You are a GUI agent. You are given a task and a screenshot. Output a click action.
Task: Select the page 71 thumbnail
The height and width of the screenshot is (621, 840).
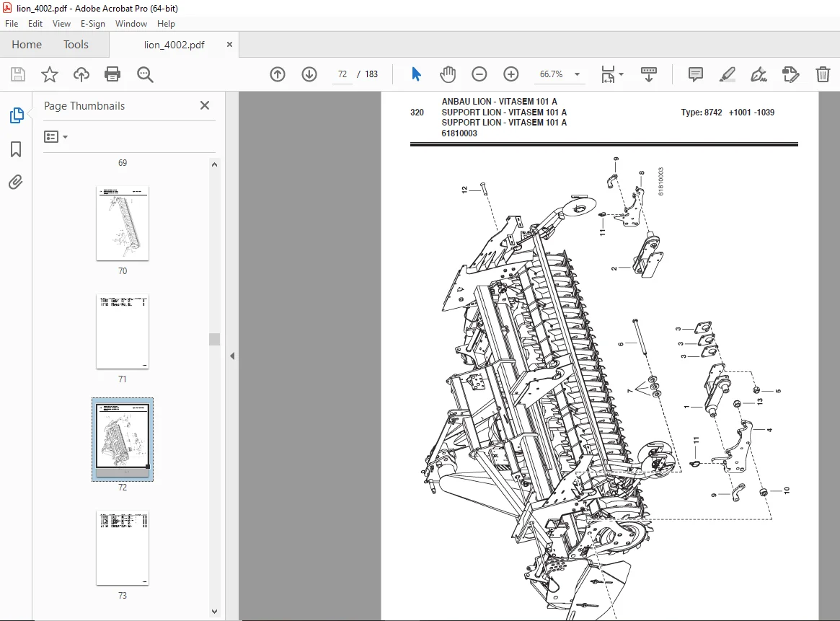click(x=123, y=331)
